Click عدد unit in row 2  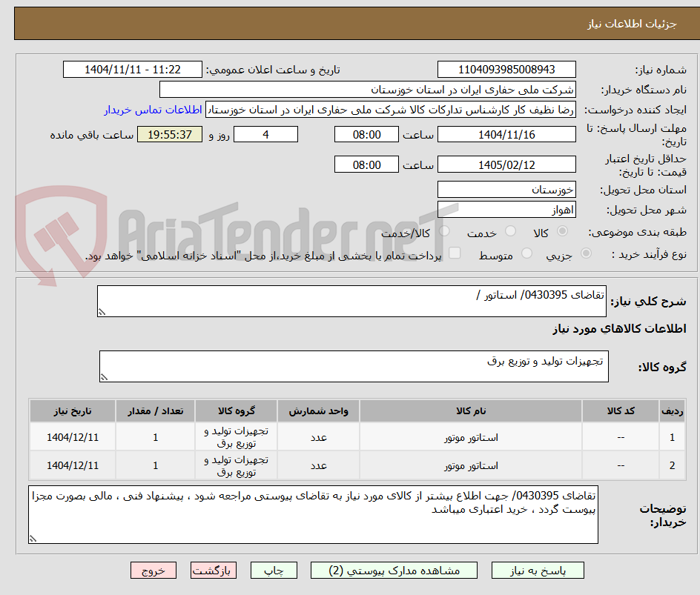pos(319,465)
